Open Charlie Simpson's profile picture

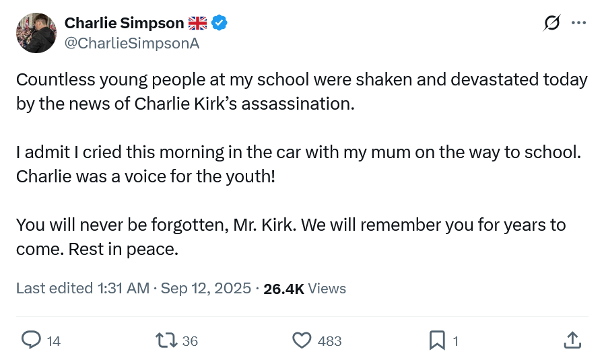(36, 33)
